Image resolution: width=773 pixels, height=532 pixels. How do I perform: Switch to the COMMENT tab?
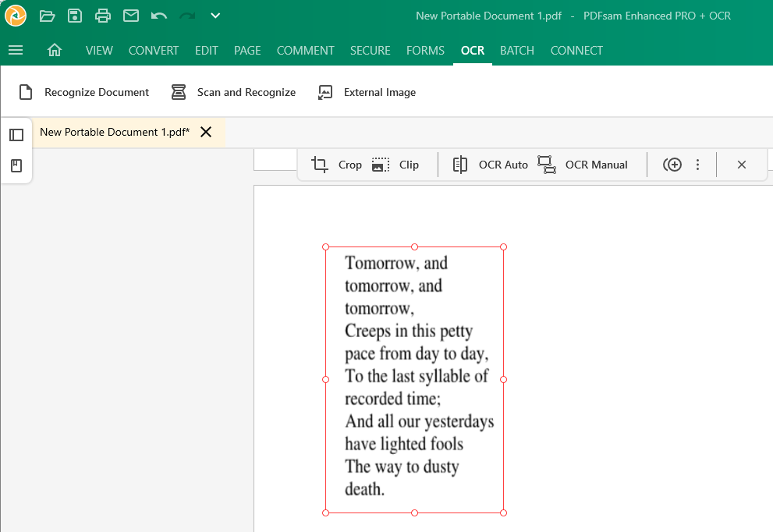(x=306, y=51)
